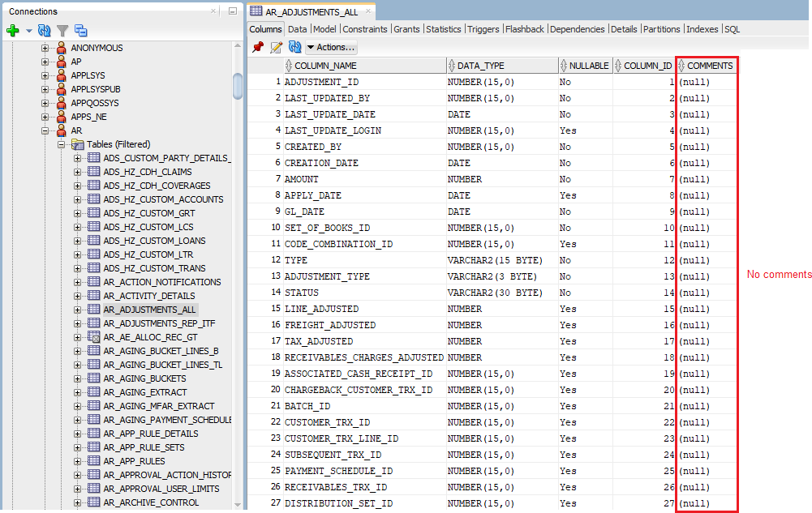Image resolution: width=812 pixels, height=513 pixels.
Task: Expand the APPLSYS user node
Action: (45, 75)
